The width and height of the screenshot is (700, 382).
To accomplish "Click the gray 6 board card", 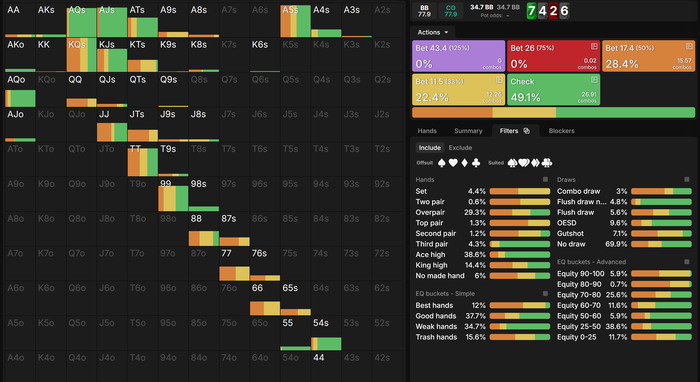I will pyautogui.click(x=565, y=11).
